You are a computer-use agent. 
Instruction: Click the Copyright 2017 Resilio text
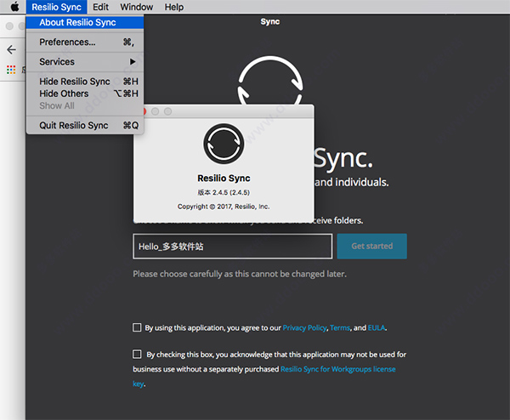click(224, 207)
